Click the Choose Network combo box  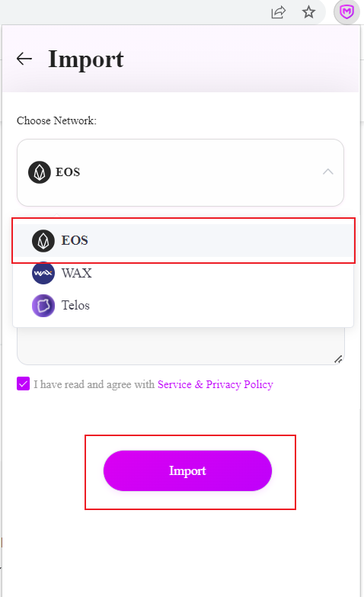[180, 172]
